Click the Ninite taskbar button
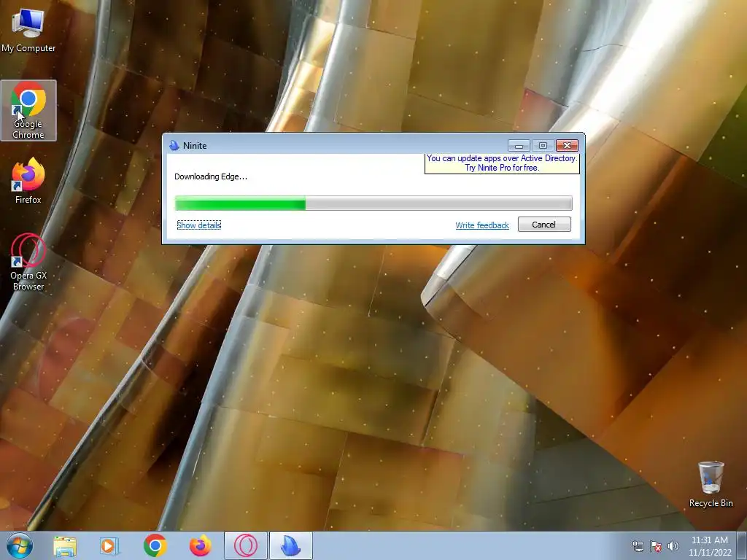The image size is (747, 560). (291, 545)
